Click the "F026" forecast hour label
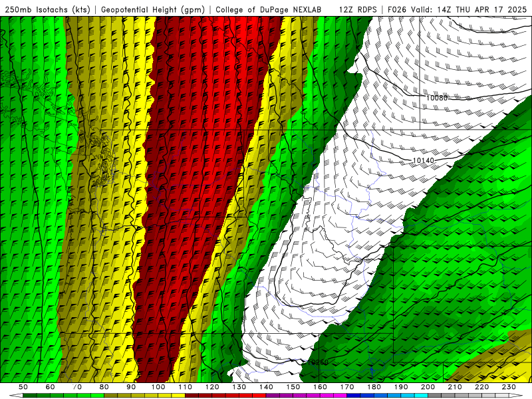 (397, 9)
